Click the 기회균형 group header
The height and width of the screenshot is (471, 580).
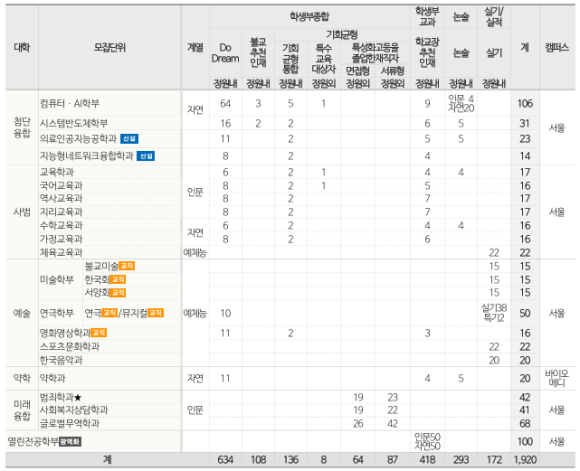[342, 35]
